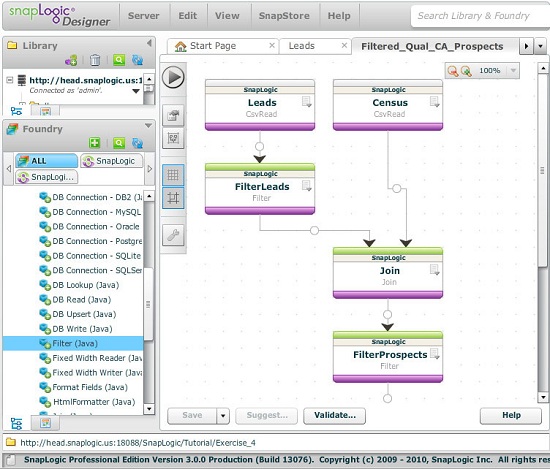Click the Help button below the canvas

(511, 416)
